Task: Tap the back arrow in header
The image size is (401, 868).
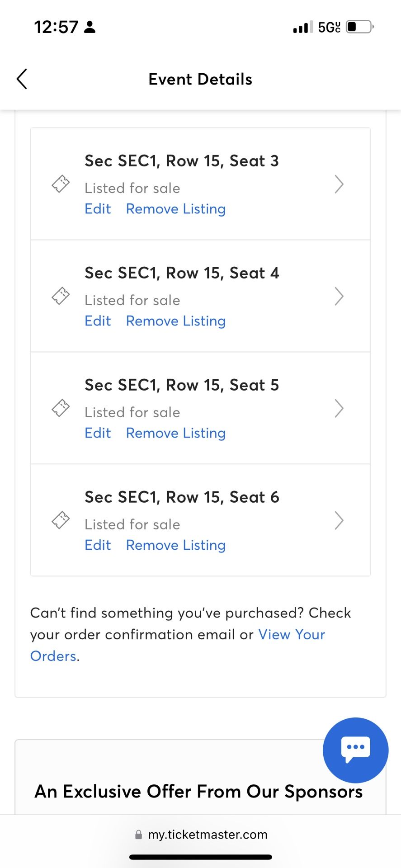Action: 22,79
